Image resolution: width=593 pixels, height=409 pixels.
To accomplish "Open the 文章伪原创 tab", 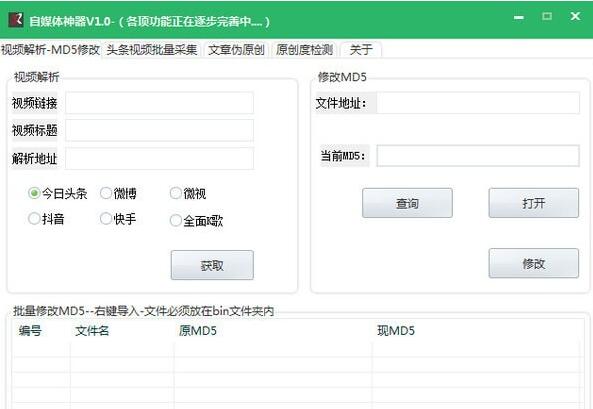I will pyautogui.click(x=236, y=50).
